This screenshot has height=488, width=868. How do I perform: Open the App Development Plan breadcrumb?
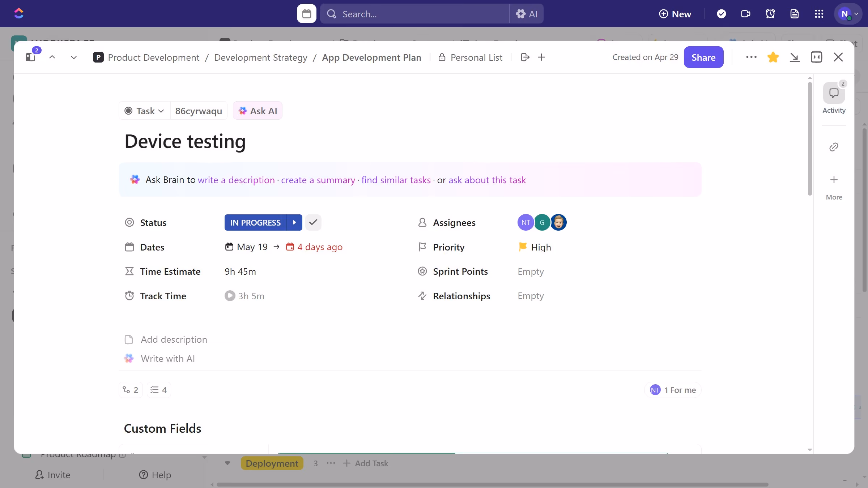coord(371,57)
